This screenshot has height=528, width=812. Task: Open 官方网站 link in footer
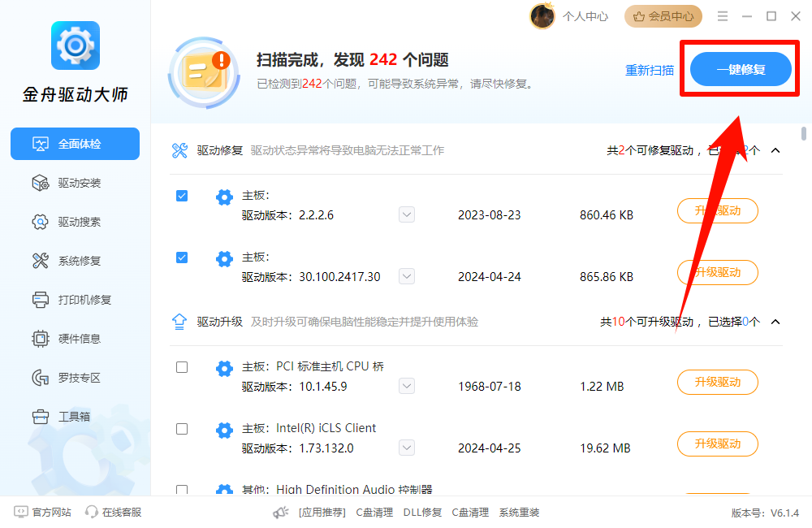pos(51,513)
